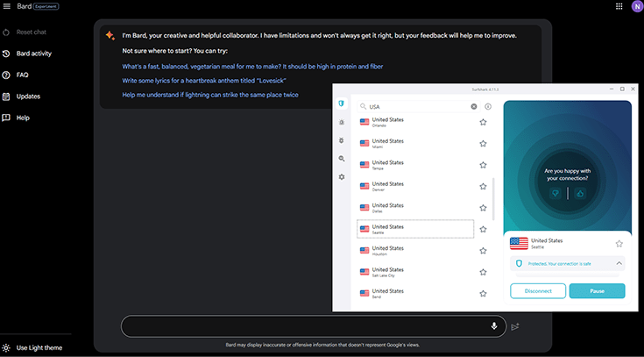The image size is (644, 357).
Task: Open Surfshark Search sidebar icon
Action: 342,159
